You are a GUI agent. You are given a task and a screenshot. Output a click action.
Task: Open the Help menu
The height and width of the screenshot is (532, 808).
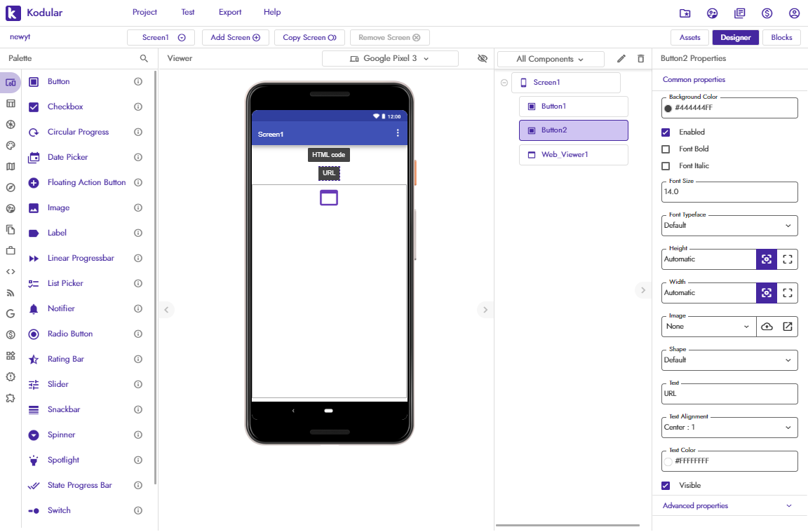(x=272, y=13)
